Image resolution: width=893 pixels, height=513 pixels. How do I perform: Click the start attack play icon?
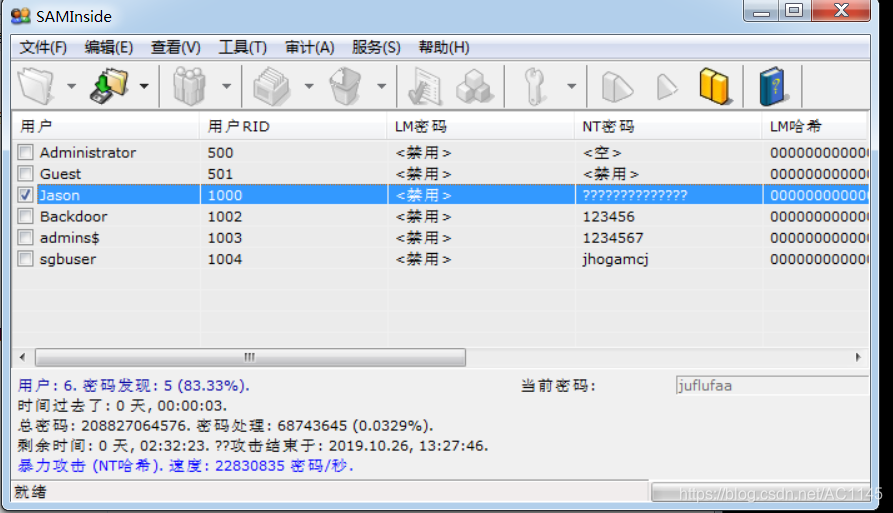617,87
